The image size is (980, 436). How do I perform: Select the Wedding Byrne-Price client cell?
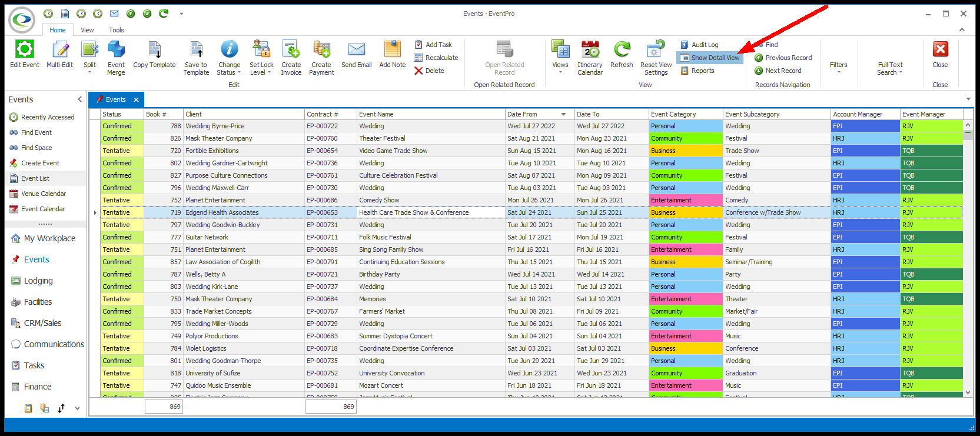pyautogui.click(x=244, y=126)
